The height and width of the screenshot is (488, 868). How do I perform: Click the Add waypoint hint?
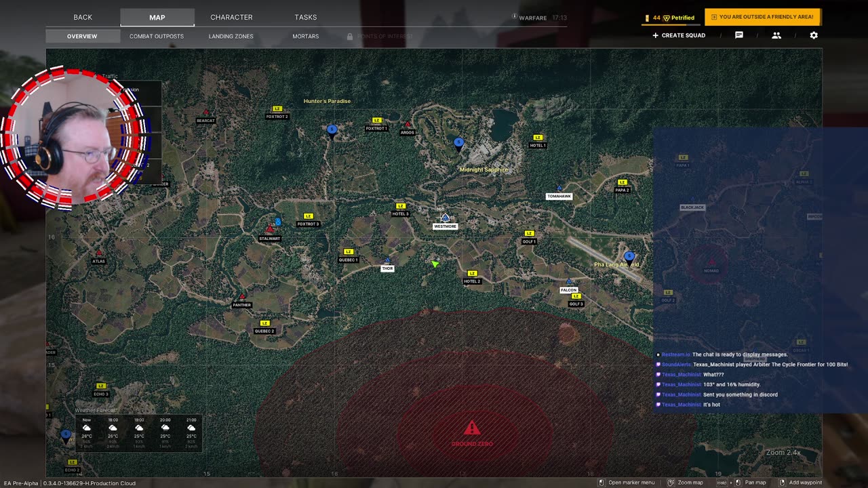point(800,483)
